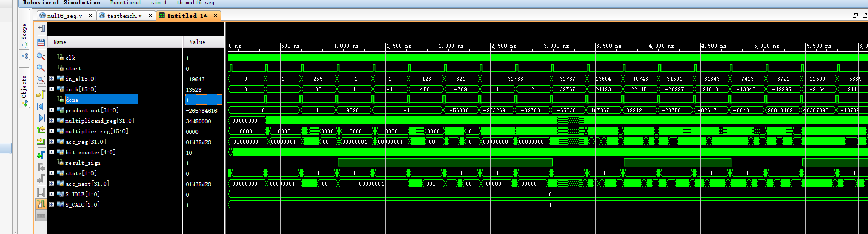Expand the S_CALC[1:0] parameter
The width and height of the screenshot is (868, 234).
pos(51,205)
